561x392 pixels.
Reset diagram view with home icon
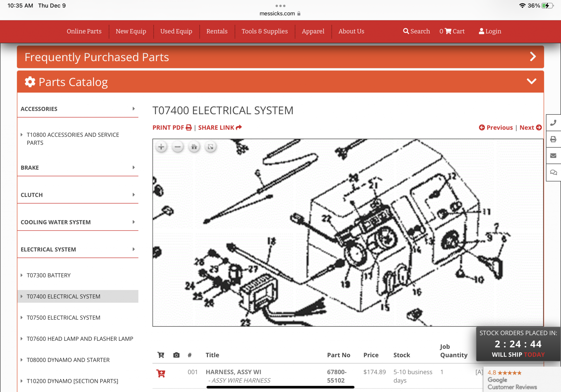pyautogui.click(x=194, y=147)
